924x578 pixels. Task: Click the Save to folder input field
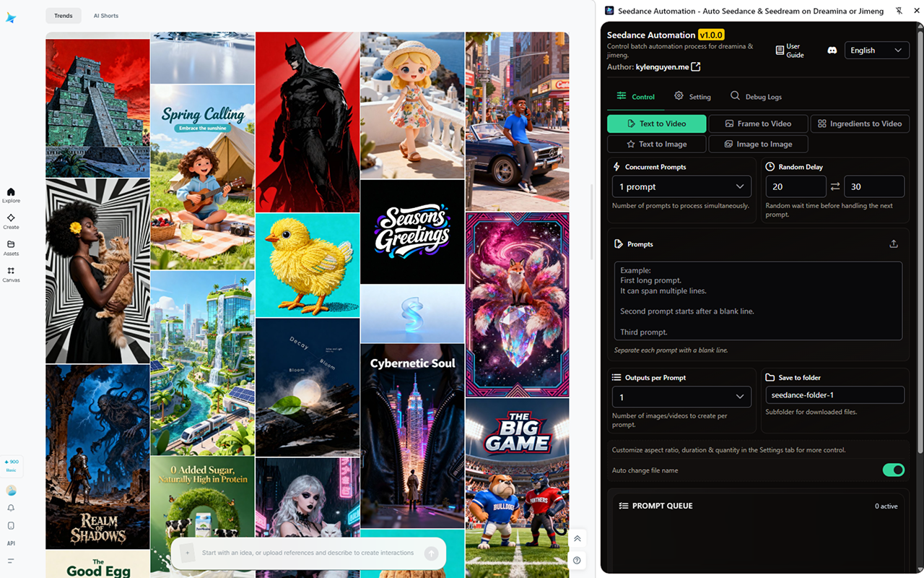[x=835, y=395]
